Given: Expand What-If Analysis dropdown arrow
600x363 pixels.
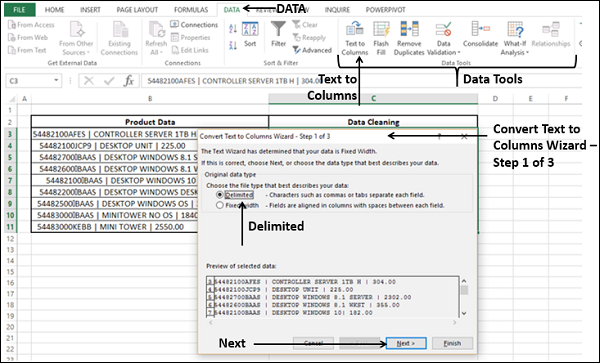Looking at the screenshot, I should 527,53.
